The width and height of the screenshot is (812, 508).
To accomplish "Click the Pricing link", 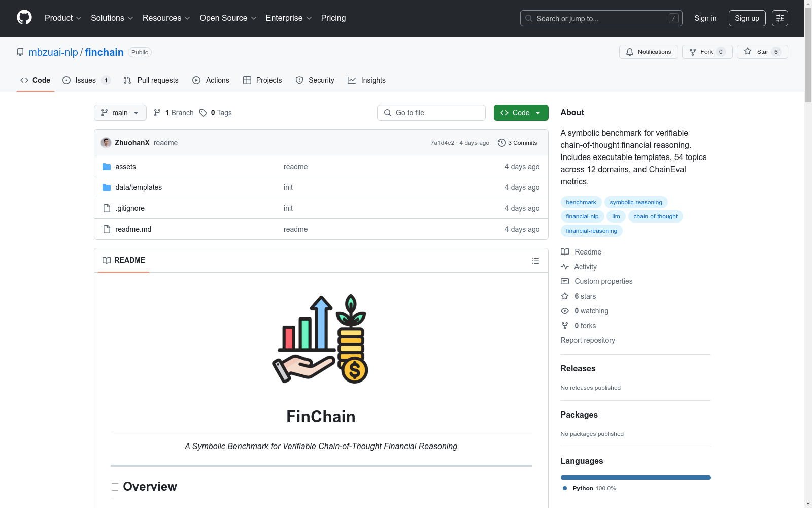I will click(333, 18).
